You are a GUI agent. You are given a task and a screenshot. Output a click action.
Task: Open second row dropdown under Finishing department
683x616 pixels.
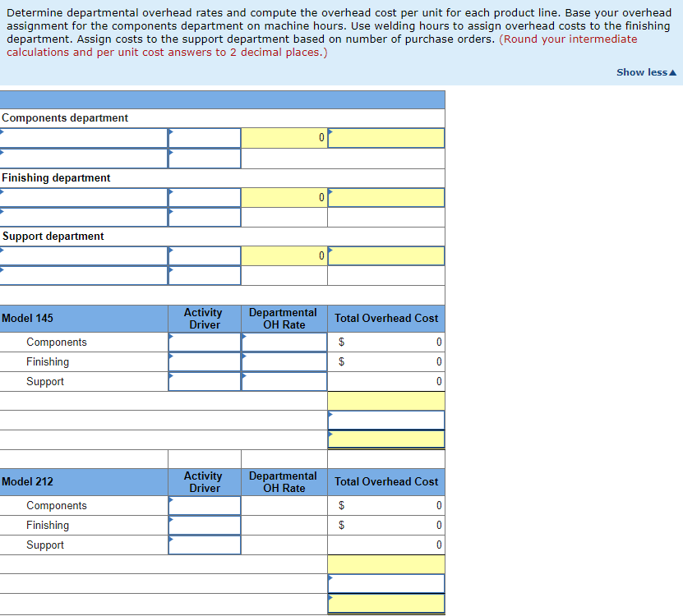click(84, 217)
